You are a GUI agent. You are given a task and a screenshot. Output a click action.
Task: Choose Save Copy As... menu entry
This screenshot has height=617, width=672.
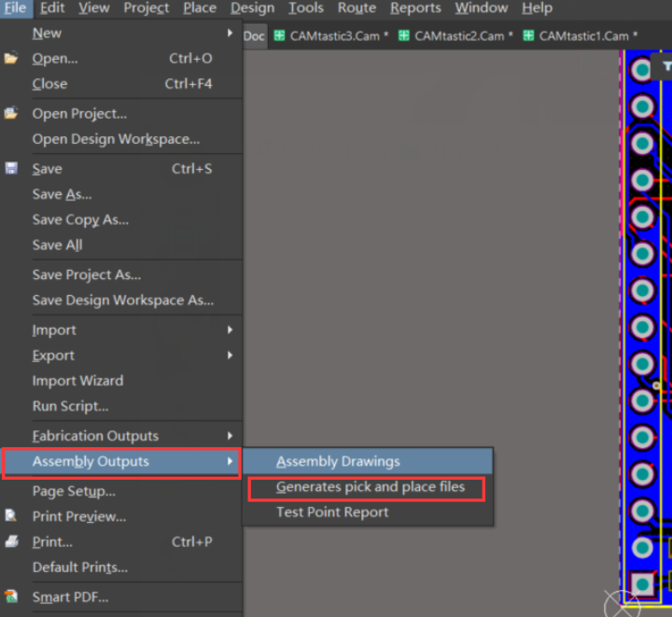click(121, 219)
